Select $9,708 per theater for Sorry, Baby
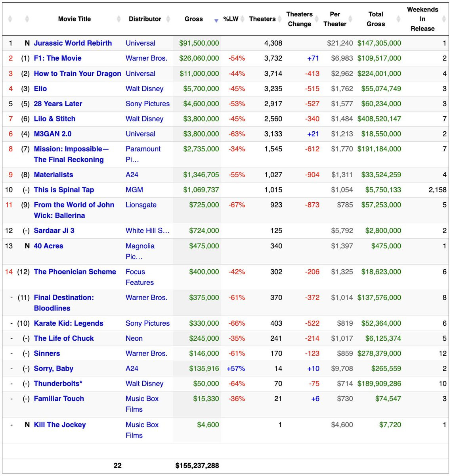Image resolution: width=453 pixels, height=476 pixels. coord(342,369)
